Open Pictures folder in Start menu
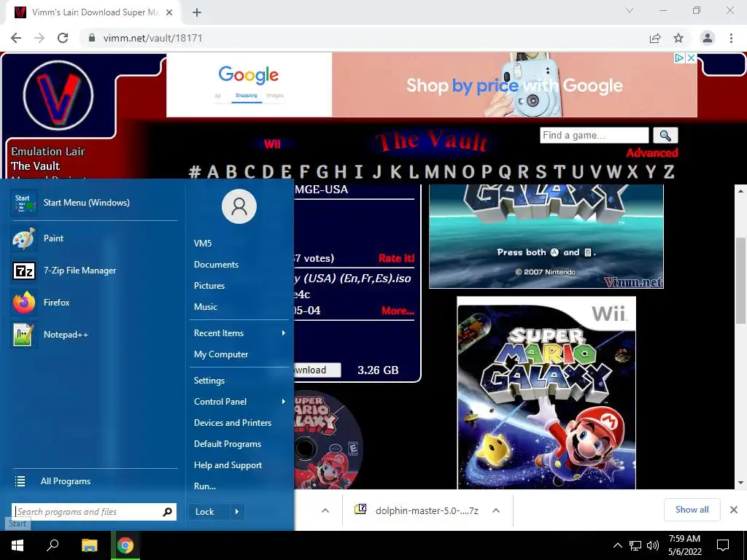This screenshot has width=747, height=560. (209, 286)
